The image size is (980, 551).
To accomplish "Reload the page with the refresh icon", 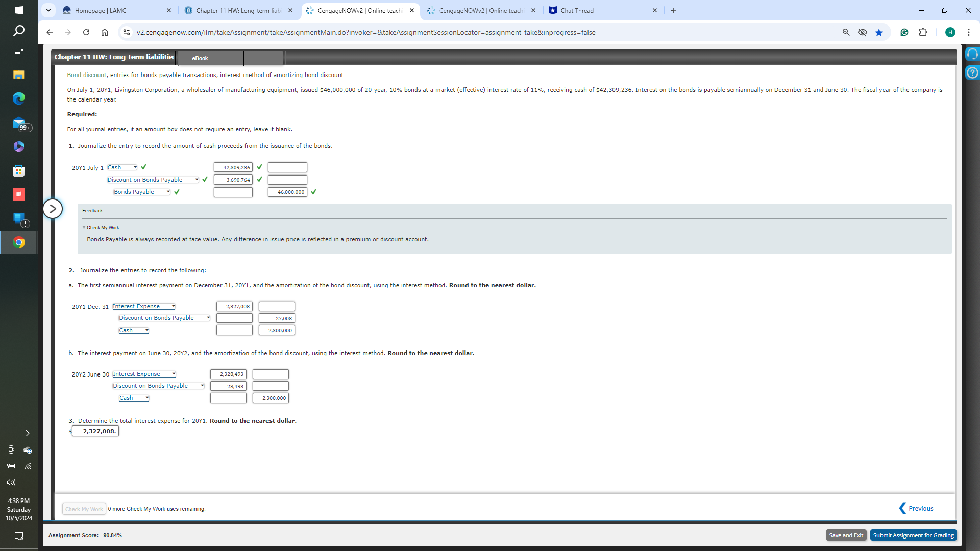I will click(86, 32).
